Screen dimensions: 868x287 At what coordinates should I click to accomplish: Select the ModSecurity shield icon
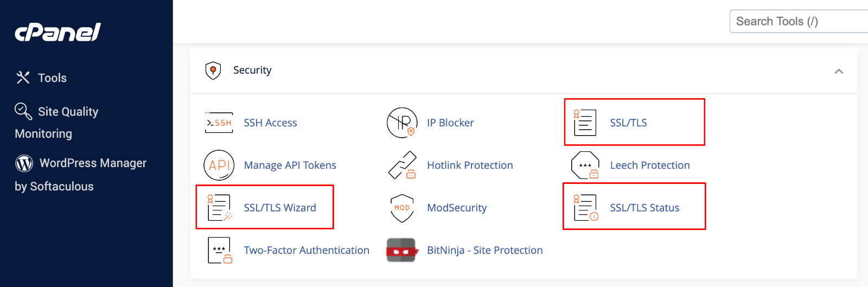[402, 208]
